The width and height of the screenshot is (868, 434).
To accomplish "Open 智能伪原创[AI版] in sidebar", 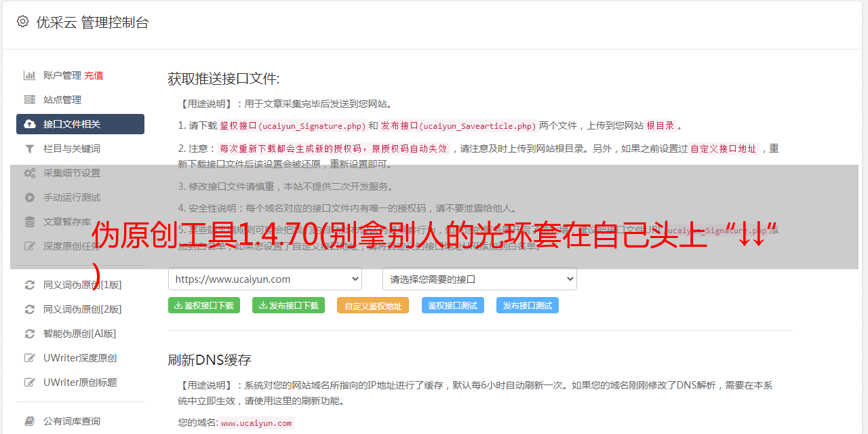I will tap(80, 334).
